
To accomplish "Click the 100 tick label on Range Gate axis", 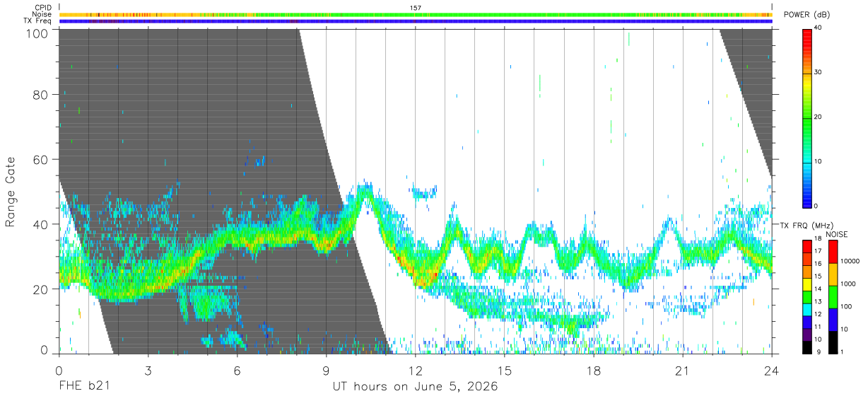I will [36, 33].
